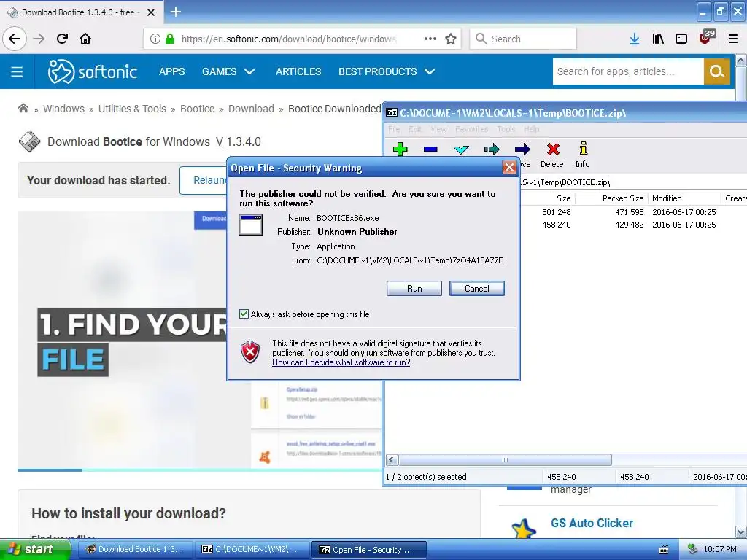Open the APPS section on Softonic
Viewport: 747px width, 560px height.
pos(171,71)
